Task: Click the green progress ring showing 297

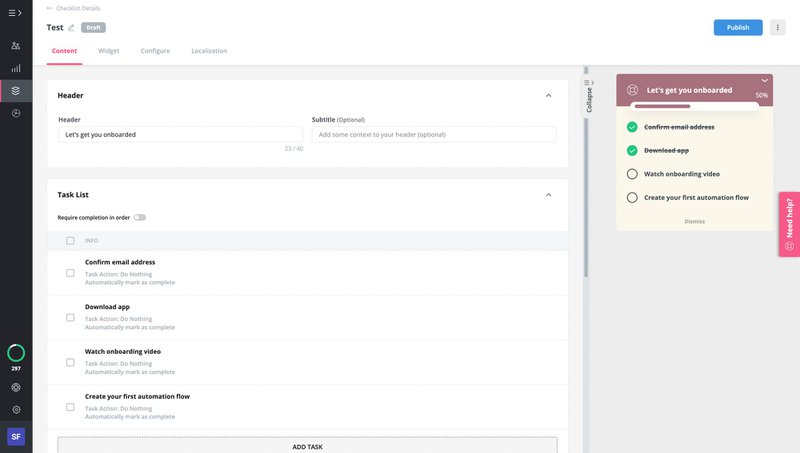Action: [16, 353]
